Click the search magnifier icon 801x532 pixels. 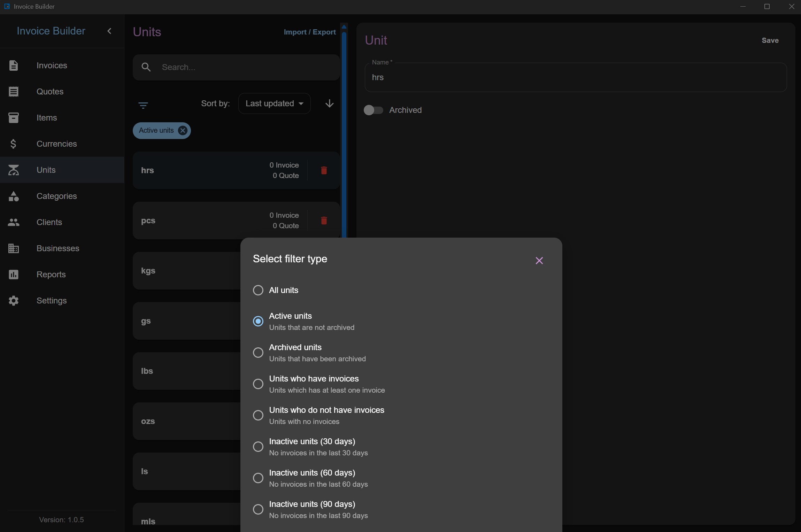point(146,67)
